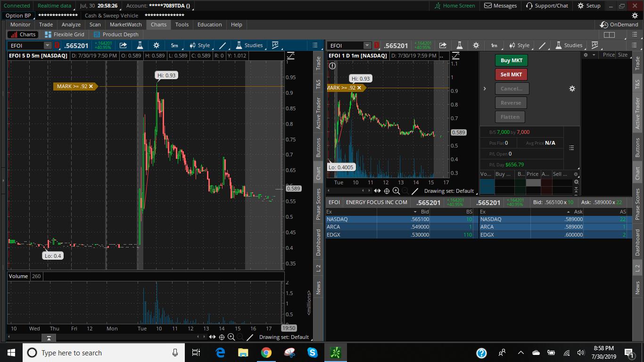Toggle the News panel in left chart sidebar

(x=318, y=288)
